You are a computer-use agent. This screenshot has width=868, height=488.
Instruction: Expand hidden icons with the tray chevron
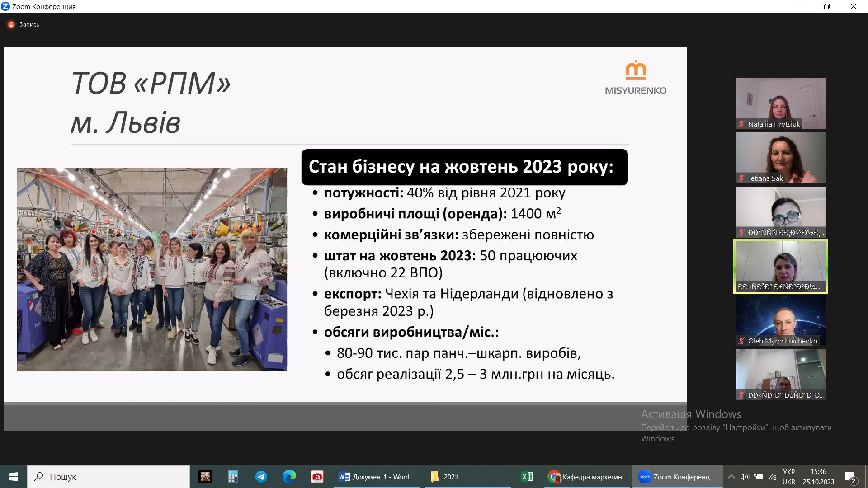(x=731, y=477)
